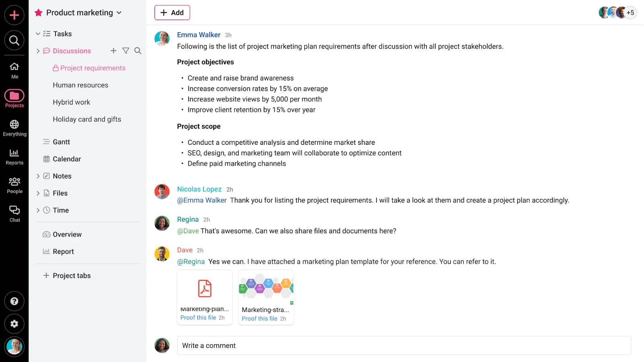Open global search from the sidebar

click(14, 40)
